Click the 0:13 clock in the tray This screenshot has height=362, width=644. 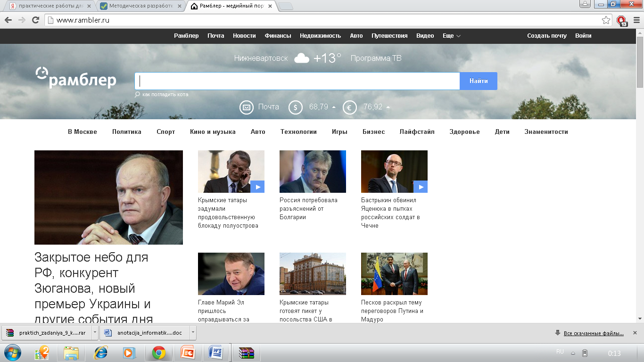point(614,353)
